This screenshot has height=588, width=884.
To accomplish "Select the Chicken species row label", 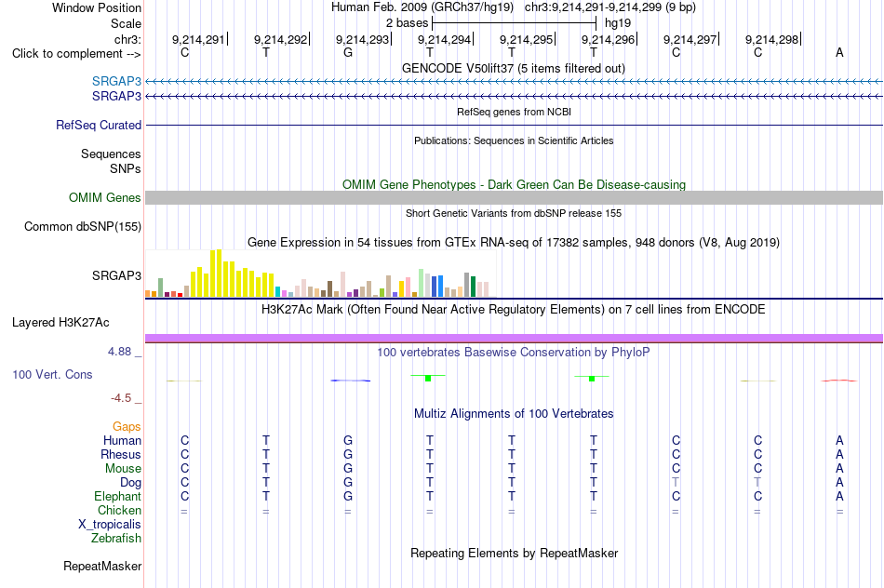I will pyautogui.click(x=119, y=510).
